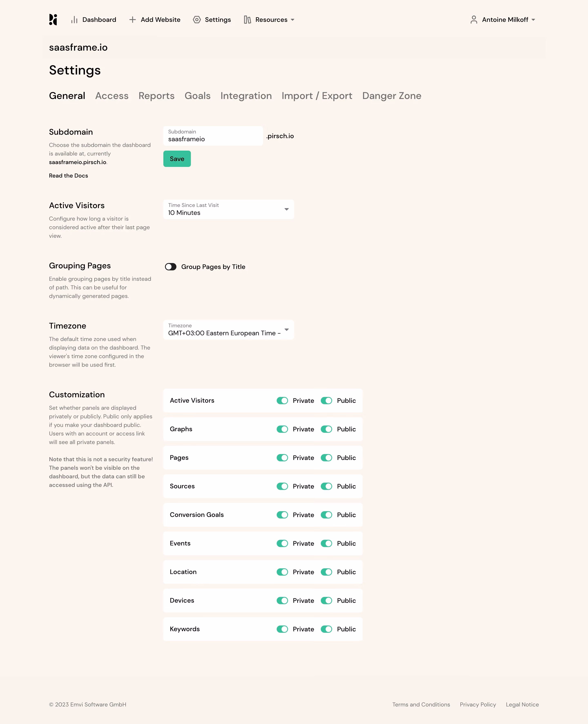This screenshot has height=724, width=588.
Task: Open the Integration tab
Action: click(x=246, y=96)
